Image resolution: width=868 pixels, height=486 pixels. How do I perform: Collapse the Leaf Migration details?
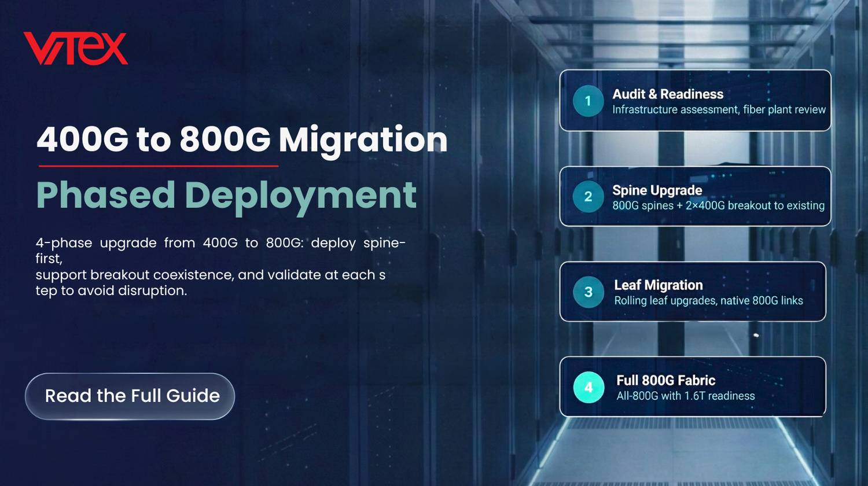pos(708,301)
